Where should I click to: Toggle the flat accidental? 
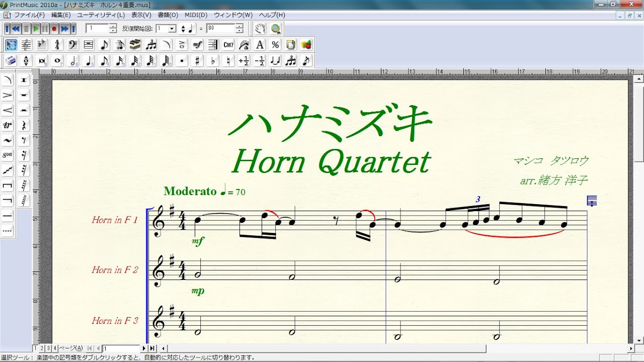(213, 61)
